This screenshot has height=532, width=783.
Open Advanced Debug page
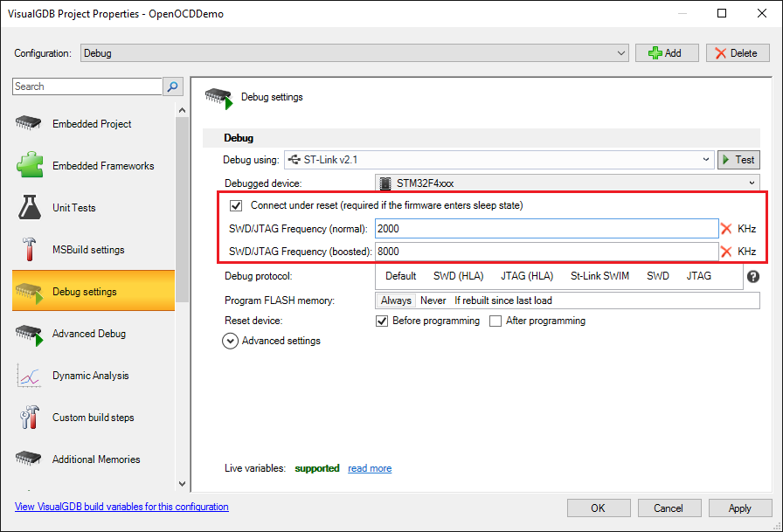click(x=94, y=334)
